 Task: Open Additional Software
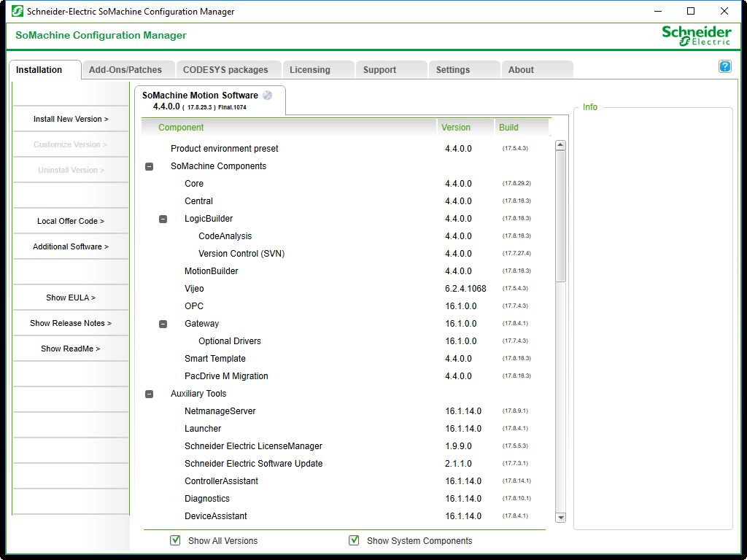pyautogui.click(x=71, y=246)
